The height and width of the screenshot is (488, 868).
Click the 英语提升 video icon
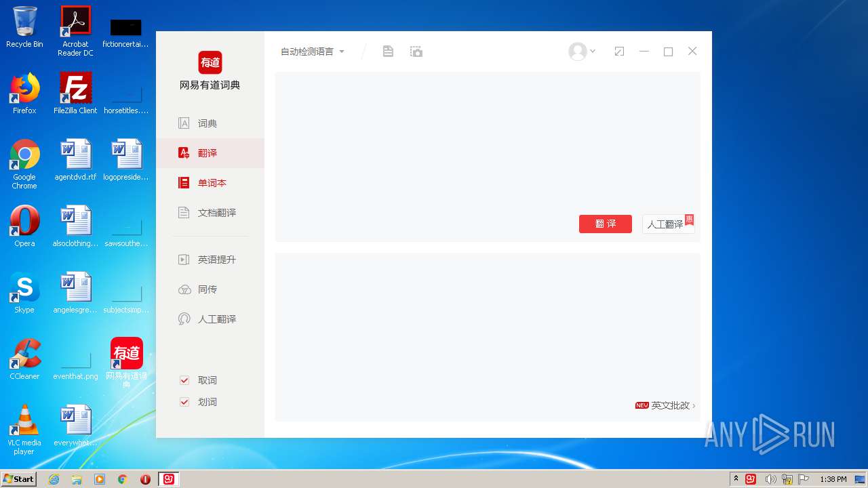coord(184,260)
